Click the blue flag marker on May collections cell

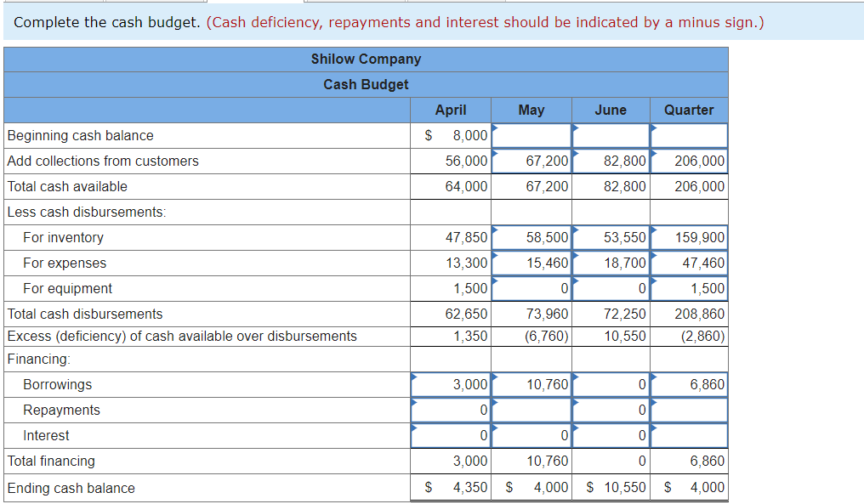click(494, 156)
